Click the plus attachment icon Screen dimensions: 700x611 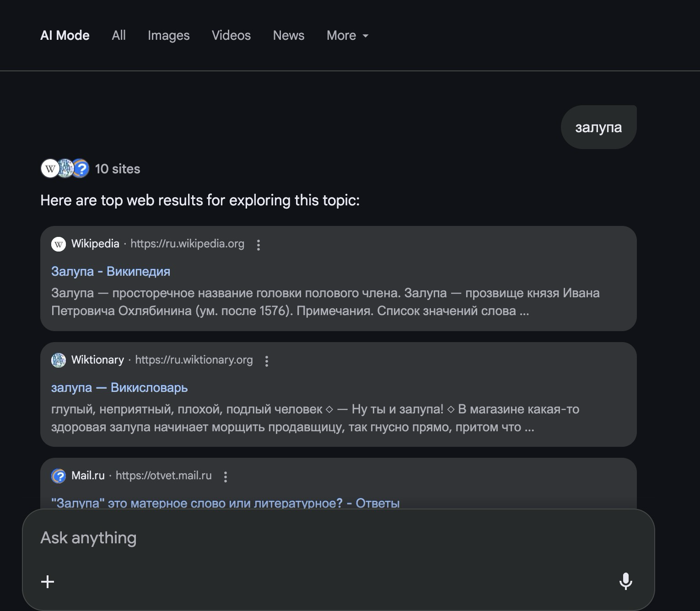click(x=48, y=582)
